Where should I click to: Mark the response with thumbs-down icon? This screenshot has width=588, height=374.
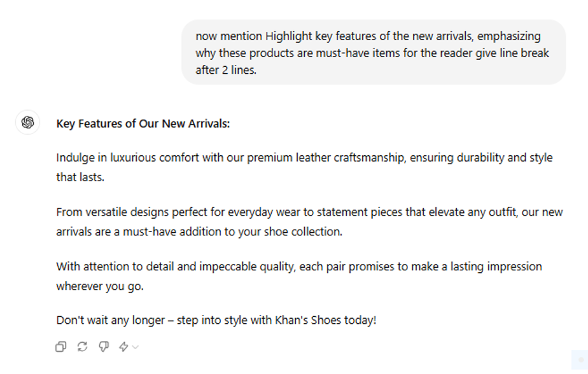coord(104,347)
